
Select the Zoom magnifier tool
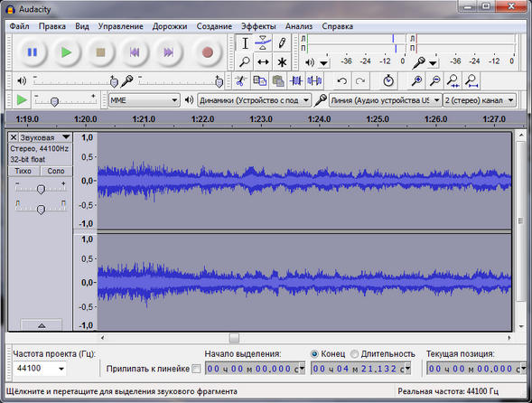[x=245, y=61]
